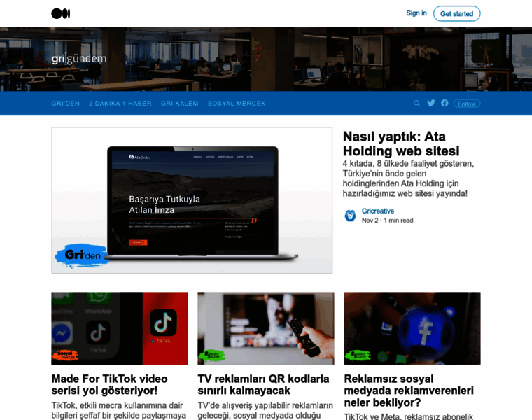The image size is (532, 420).
Task: Click summary starting 'TikTok ve Meta, reklamsız'
Action: (409, 416)
